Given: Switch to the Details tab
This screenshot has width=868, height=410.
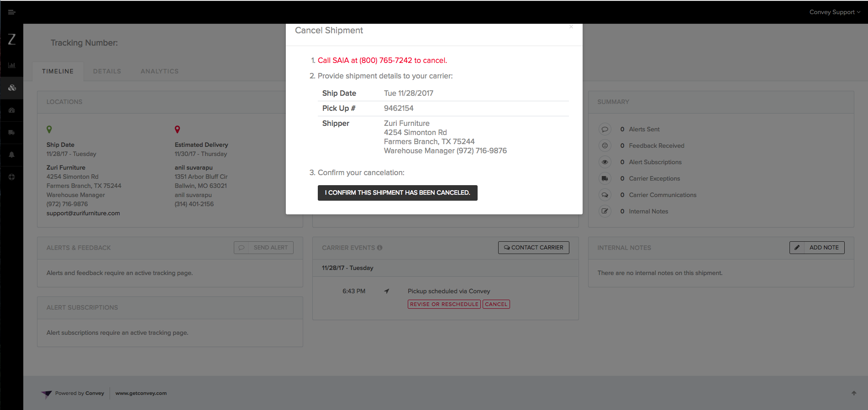Looking at the screenshot, I should point(107,71).
